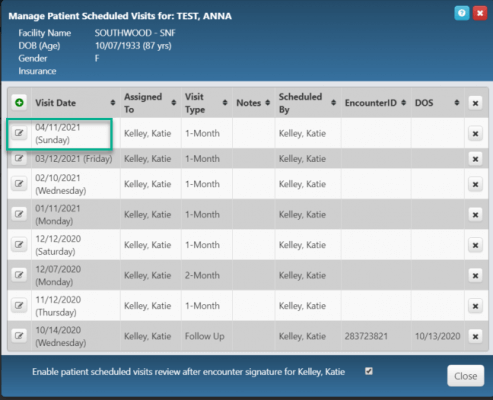
Task: Click the X button in table header
Action: pos(475,103)
